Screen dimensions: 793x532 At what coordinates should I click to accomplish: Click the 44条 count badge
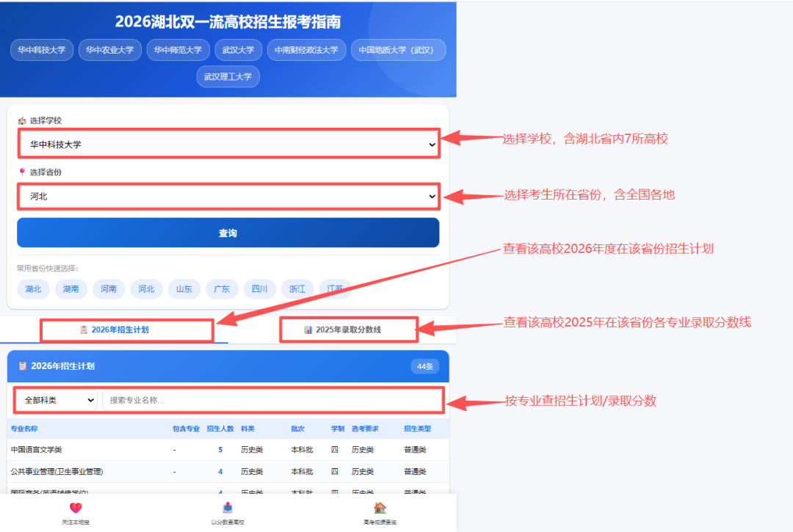(425, 366)
